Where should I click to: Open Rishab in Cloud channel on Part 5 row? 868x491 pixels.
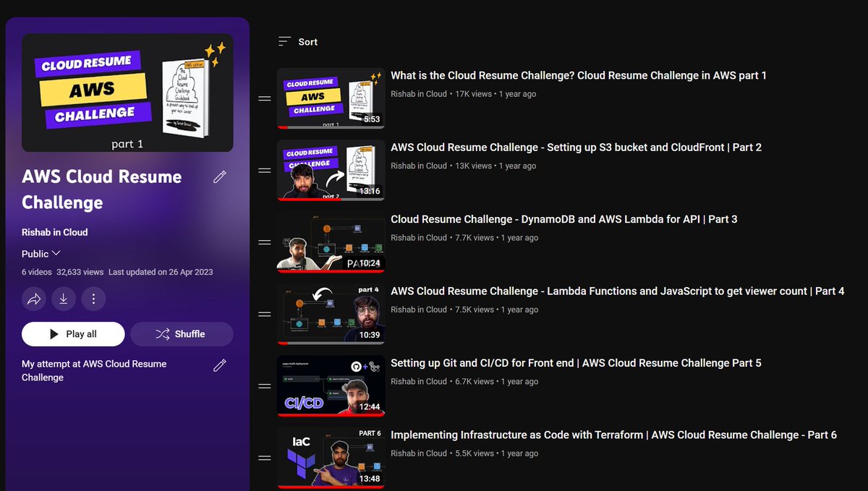point(419,381)
